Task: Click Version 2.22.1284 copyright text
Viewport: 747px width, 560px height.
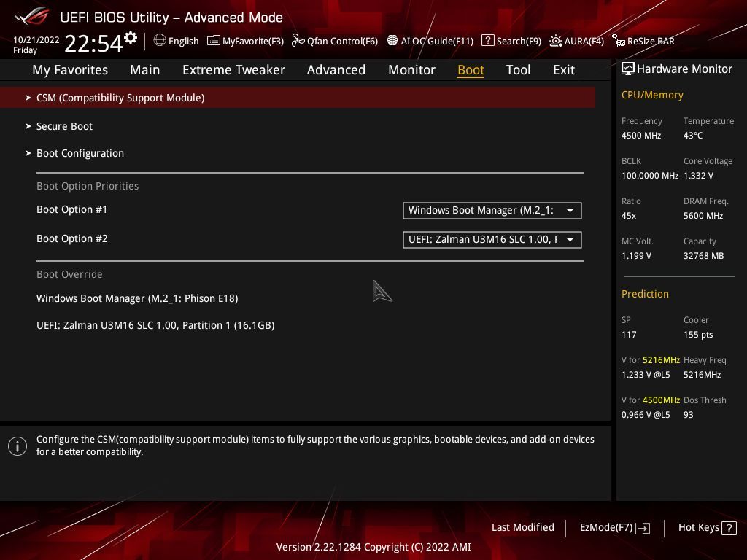Action: click(373, 547)
